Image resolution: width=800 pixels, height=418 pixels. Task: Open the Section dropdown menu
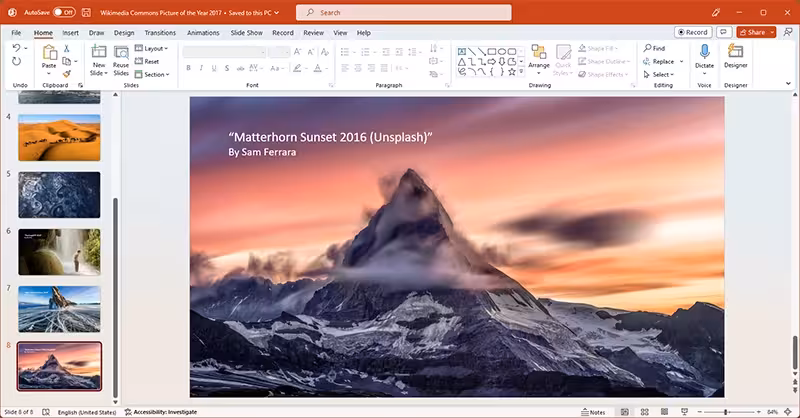click(x=152, y=75)
